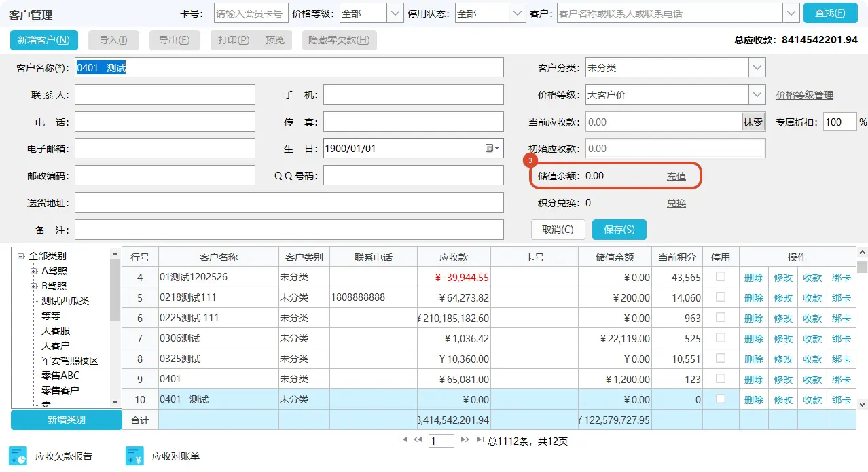Screen dimensions: 868x472
Task: Focus the 卡号 member card input
Action: tap(251, 13)
